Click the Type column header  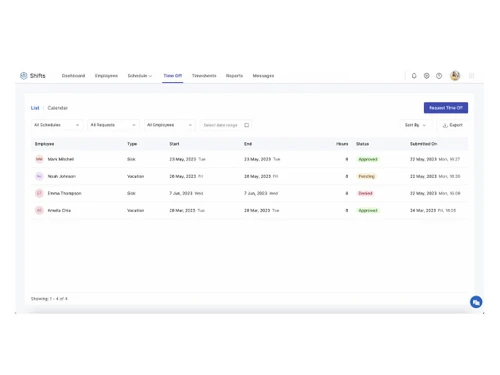(x=132, y=144)
